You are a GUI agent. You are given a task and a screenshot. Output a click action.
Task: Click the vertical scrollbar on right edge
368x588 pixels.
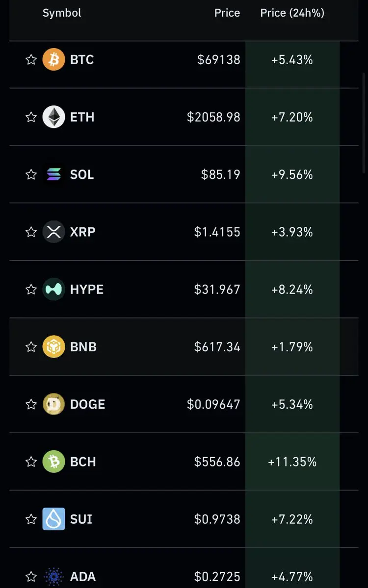[364, 122]
